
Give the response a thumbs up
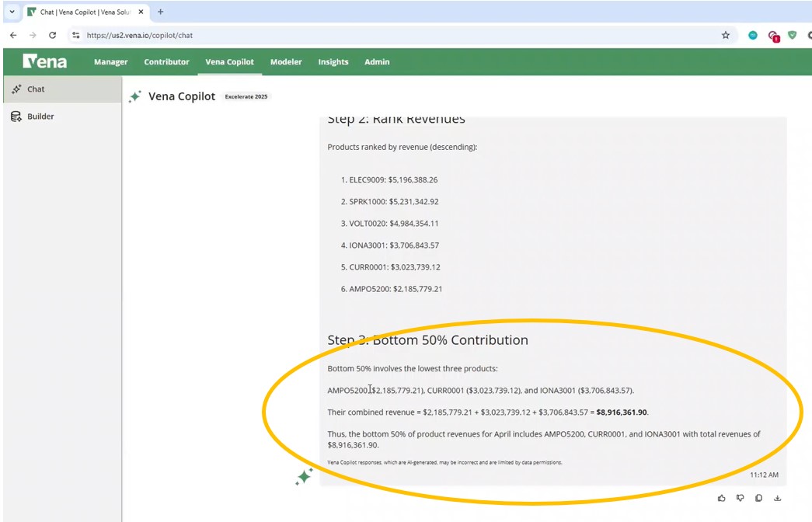722,498
